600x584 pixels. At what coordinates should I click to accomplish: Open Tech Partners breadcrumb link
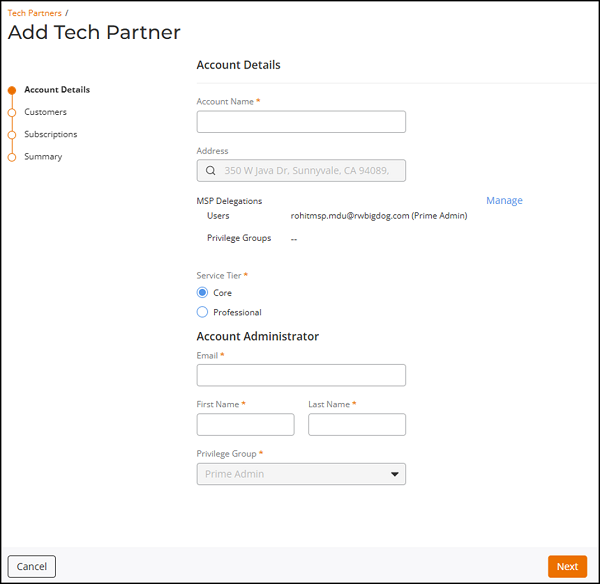coord(34,13)
